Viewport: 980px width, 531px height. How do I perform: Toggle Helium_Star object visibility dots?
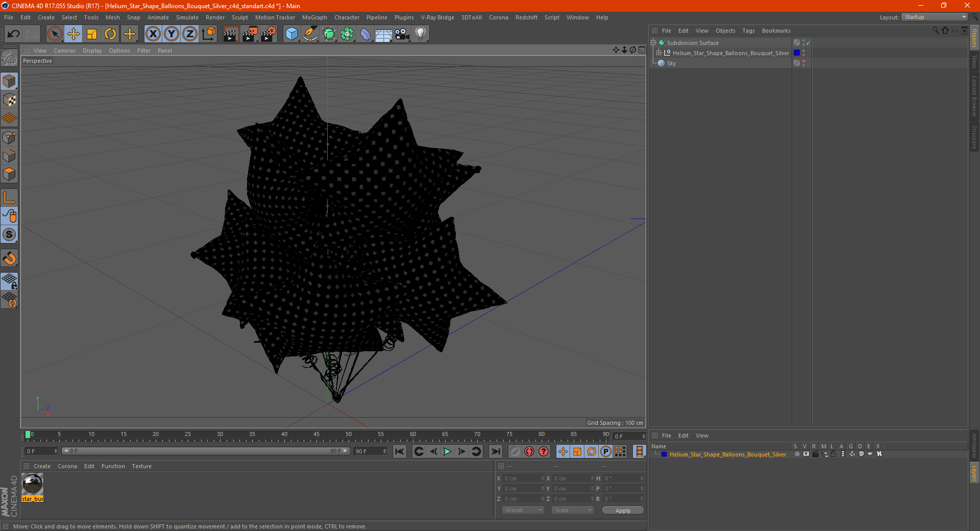(803, 53)
